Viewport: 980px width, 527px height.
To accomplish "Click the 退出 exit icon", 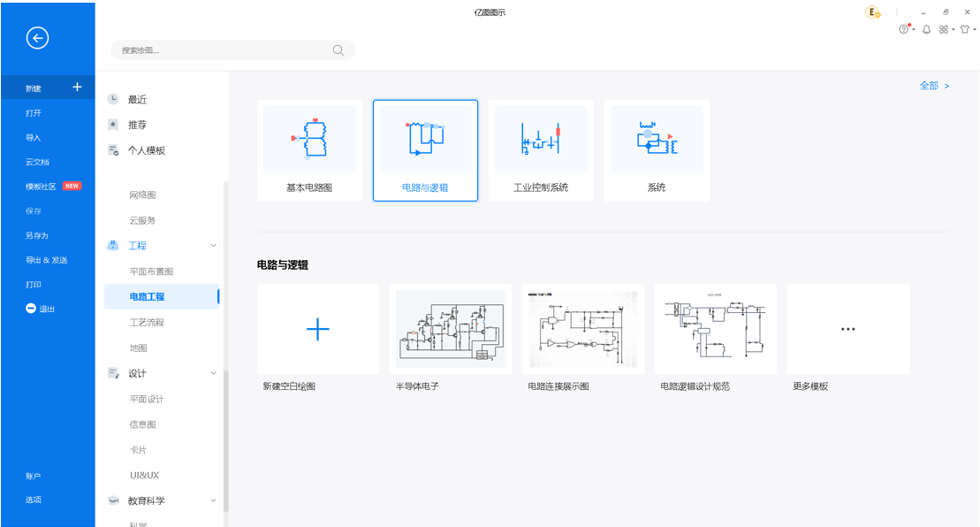I will [31, 309].
